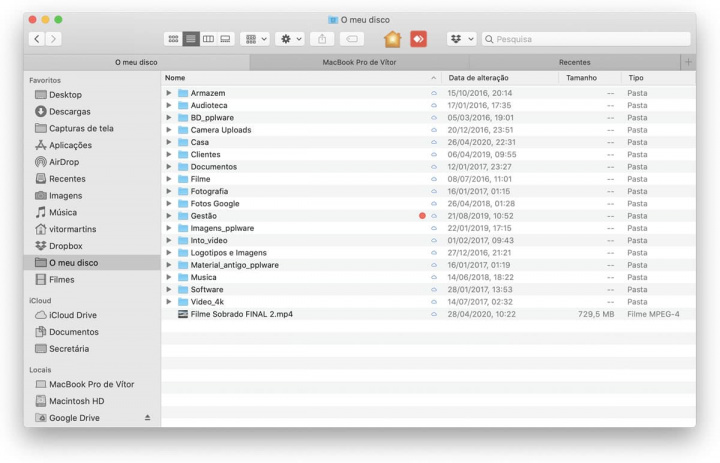Add a new tab with plus button
The image size is (720, 463).
687,62
